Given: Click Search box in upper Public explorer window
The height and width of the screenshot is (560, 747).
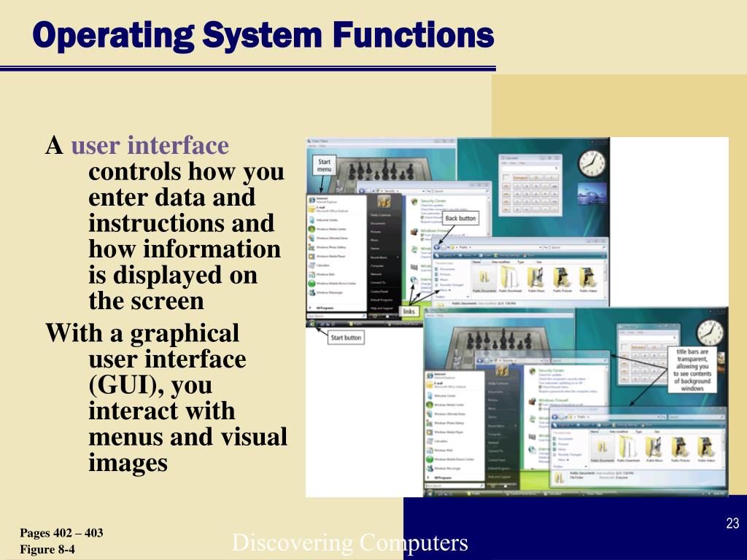Looking at the screenshot, I should [578, 248].
